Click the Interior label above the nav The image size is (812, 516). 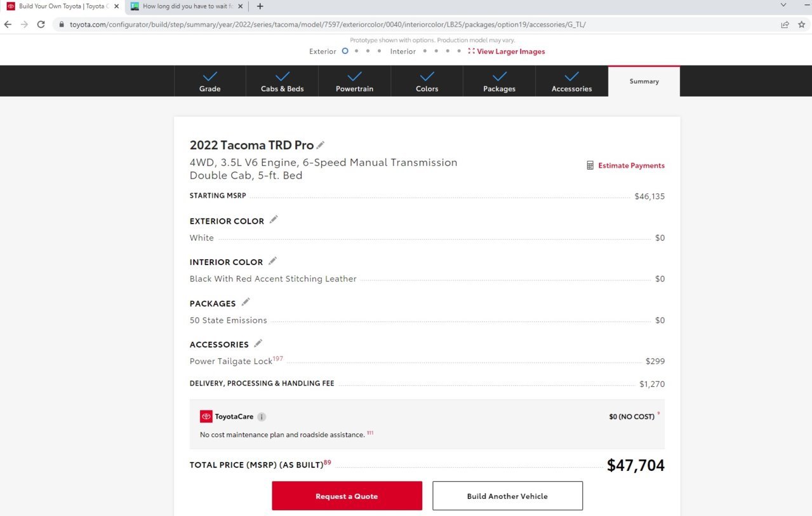(403, 51)
